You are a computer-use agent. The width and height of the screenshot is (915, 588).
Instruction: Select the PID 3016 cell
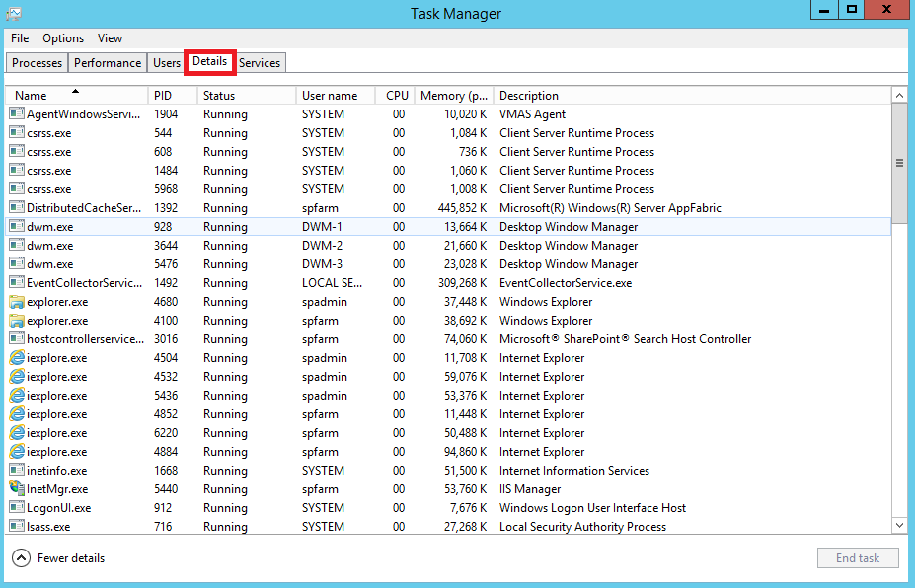(166, 339)
